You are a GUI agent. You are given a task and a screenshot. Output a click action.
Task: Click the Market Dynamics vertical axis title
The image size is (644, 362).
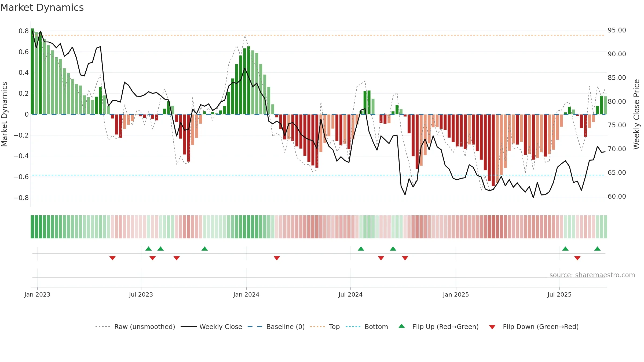tap(4, 114)
